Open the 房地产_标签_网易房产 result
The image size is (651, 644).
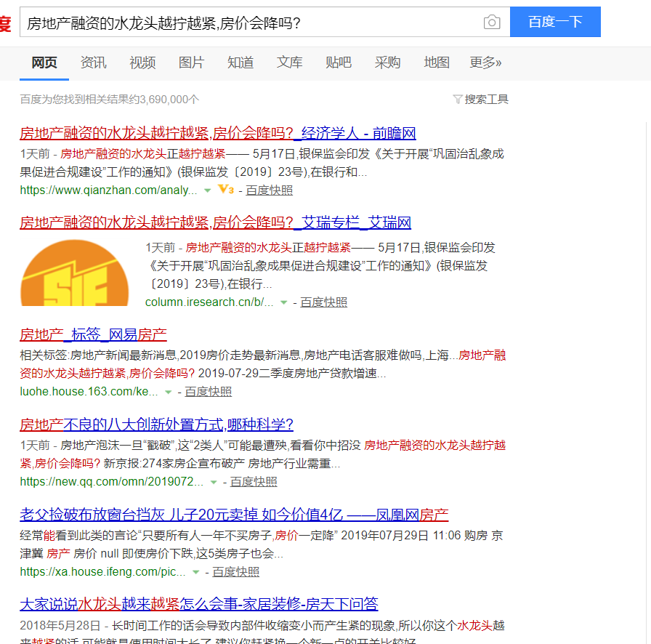[x=94, y=334]
